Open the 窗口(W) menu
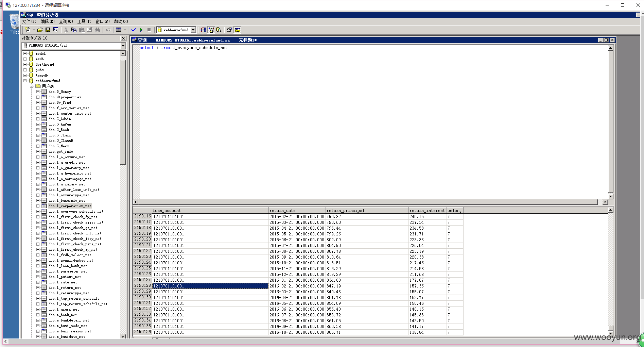This screenshot has height=347, width=644. coord(103,21)
